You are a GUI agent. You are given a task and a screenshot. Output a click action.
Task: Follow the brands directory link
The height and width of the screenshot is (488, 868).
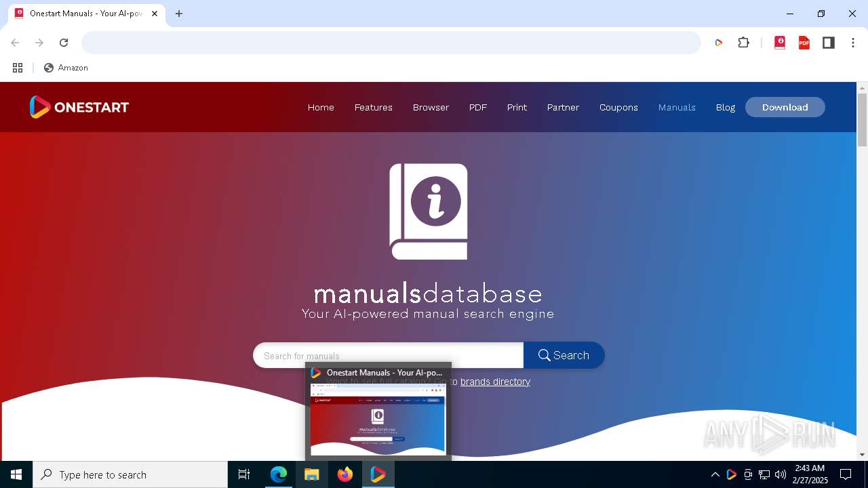pyautogui.click(x=495, y=382)
